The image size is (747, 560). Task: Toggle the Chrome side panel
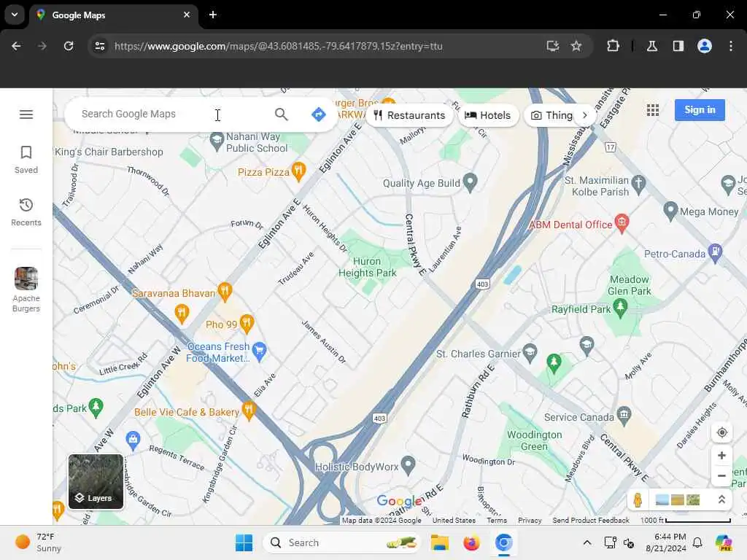(678, 46)
